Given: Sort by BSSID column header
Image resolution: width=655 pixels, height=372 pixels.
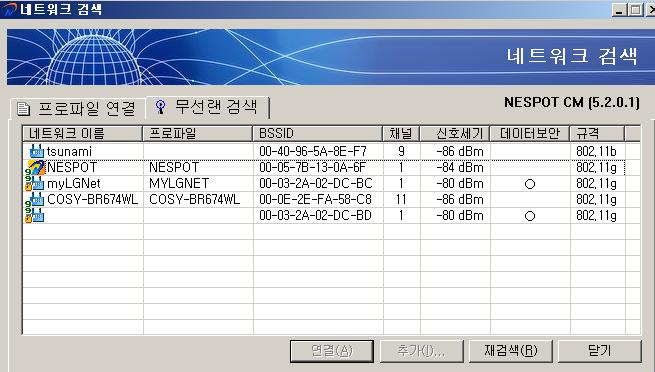Looking at the screenshot, I should coord(317,134).
